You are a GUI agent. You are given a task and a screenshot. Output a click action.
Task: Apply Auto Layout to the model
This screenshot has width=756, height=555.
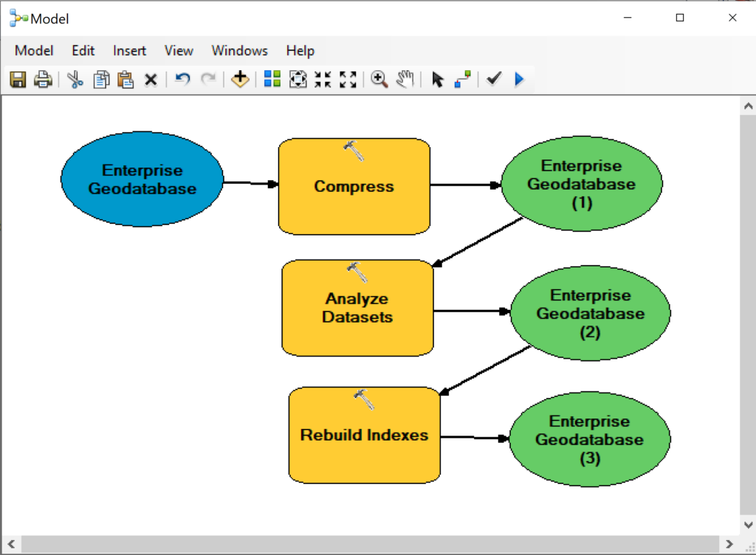click(x=272, y=80)
